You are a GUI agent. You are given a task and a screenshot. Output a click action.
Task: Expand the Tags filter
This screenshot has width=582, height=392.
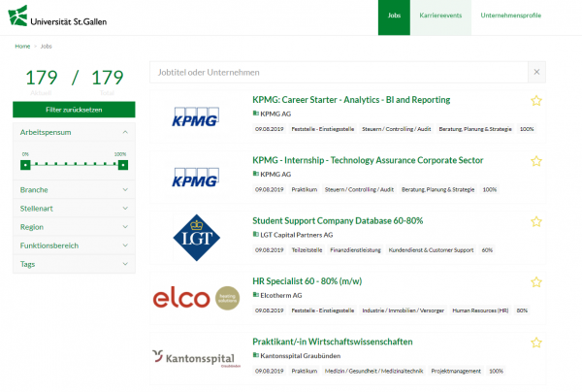74,264
